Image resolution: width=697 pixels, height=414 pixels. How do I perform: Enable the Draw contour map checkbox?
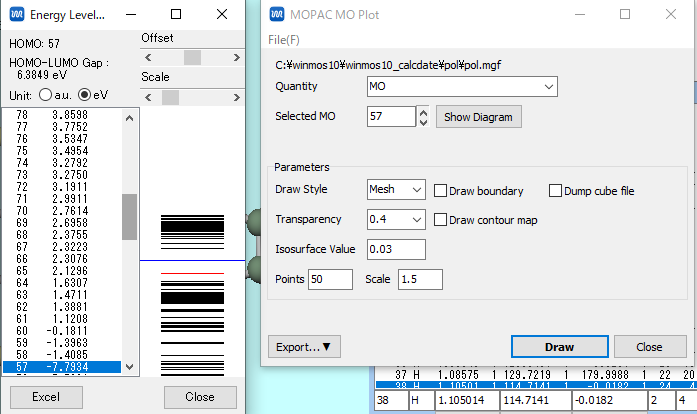(x=440, y=220)
